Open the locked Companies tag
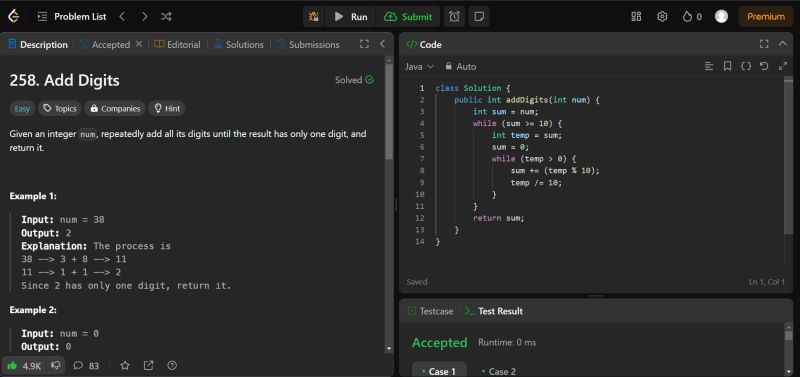Image resolution: width=800 pixels, height=377 pixels. [x=115, y=109]
